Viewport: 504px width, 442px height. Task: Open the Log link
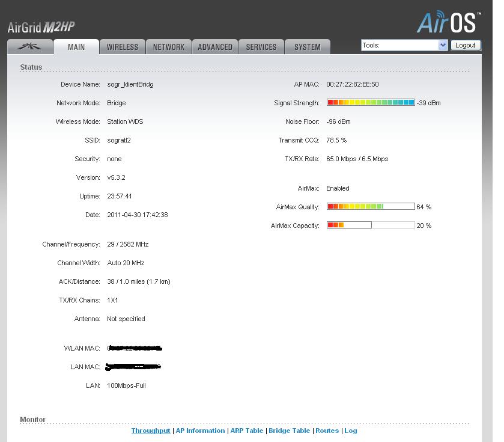[x=351, y=431]
